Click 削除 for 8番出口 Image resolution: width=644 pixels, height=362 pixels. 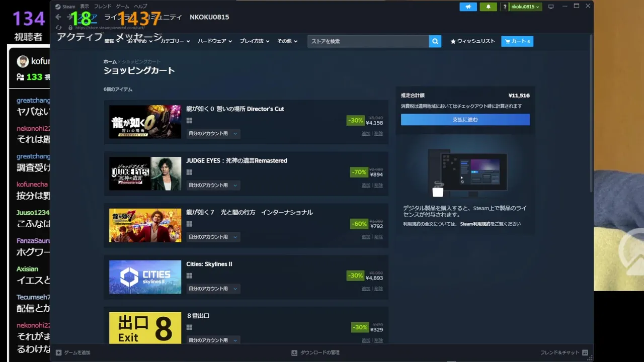379,340
